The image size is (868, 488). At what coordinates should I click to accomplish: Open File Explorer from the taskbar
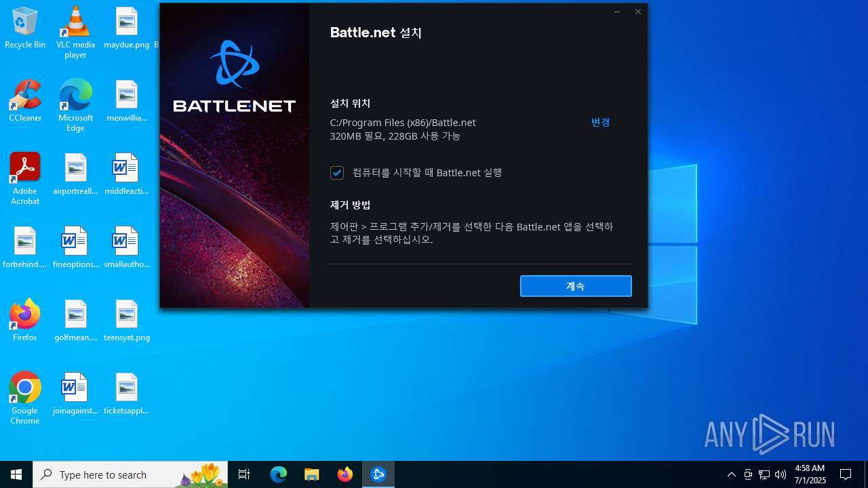[x=312, y=474]
